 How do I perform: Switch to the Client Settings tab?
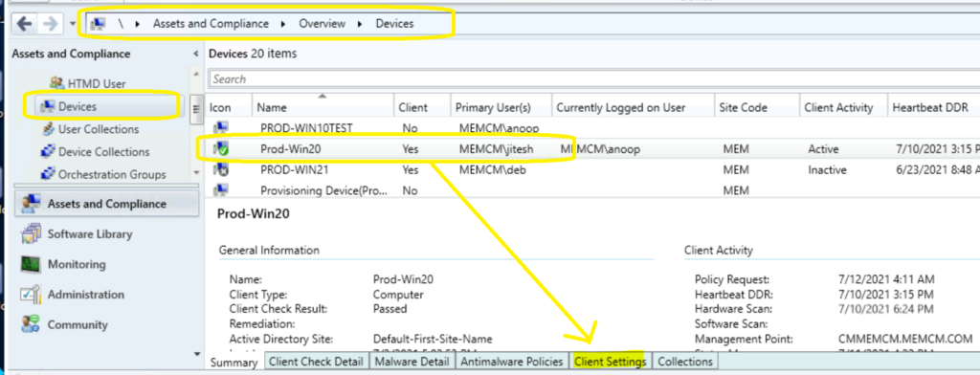point(610,362)
